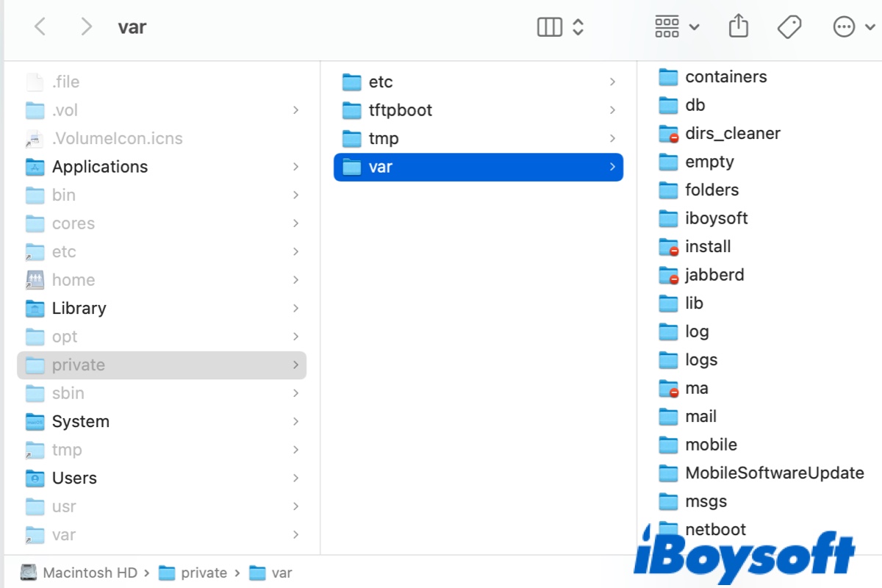Viewport: 882px width, 588px height.
Task: Click the column view icon
Action: click(549, 27)
